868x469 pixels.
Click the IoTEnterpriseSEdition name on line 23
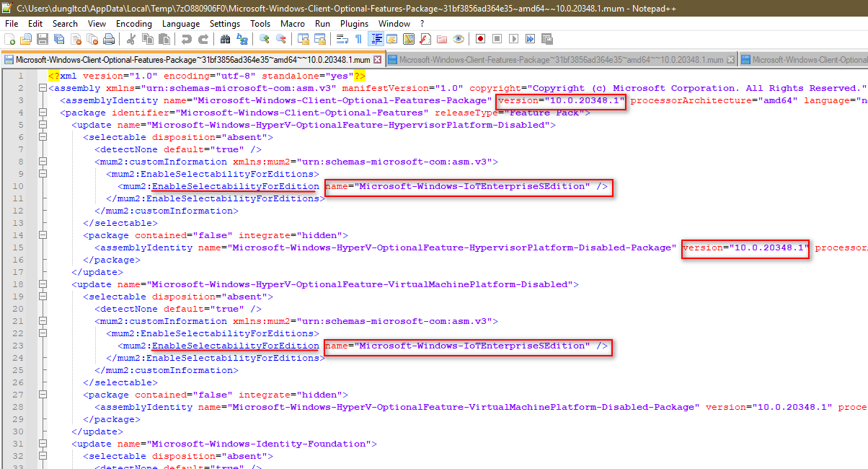[x=459, y=346]
